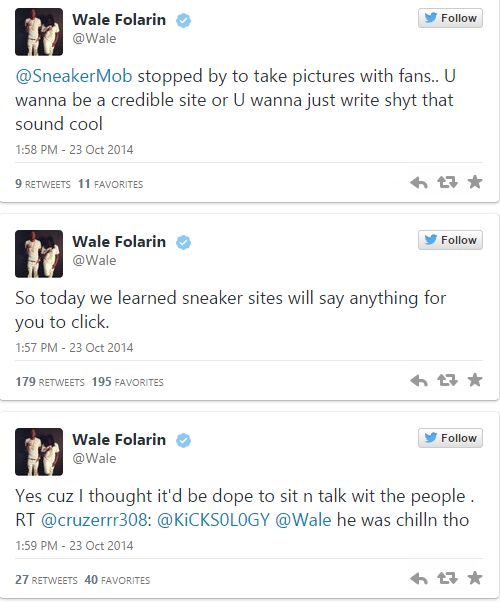The image size is (500, 603).
Task: Open the @SneakerMob mention link
Action: click(x=74, y=76)
